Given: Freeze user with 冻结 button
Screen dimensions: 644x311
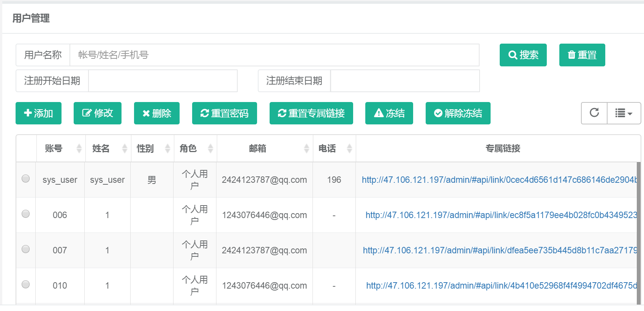Looking at the screenshot, I should 389,113.
